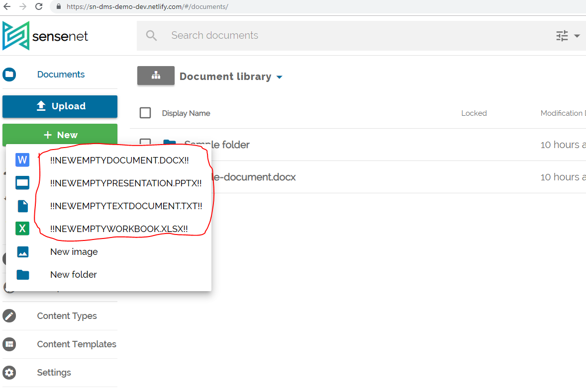
Task: Click the Content Types pencil icon
Action: point(9,315)
